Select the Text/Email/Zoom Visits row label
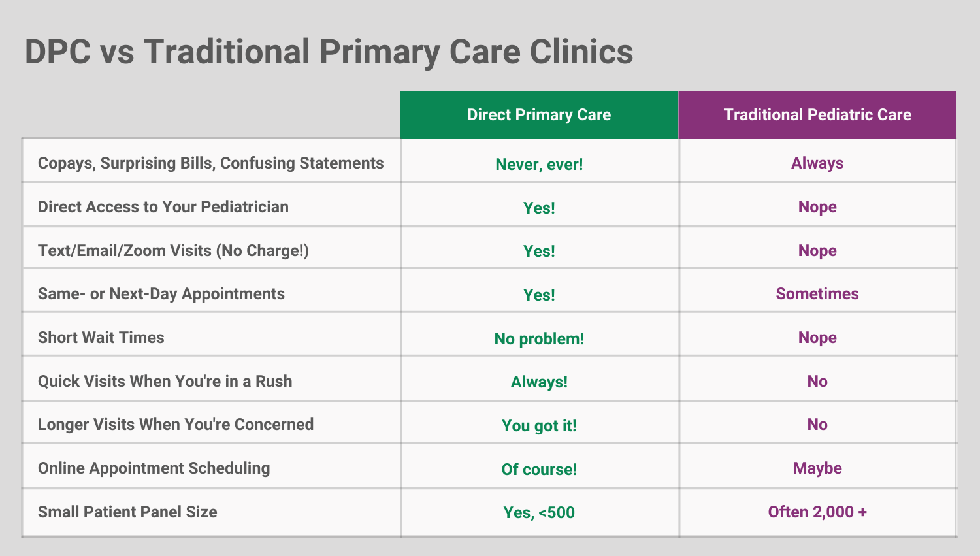 click(x=173, y=251)
